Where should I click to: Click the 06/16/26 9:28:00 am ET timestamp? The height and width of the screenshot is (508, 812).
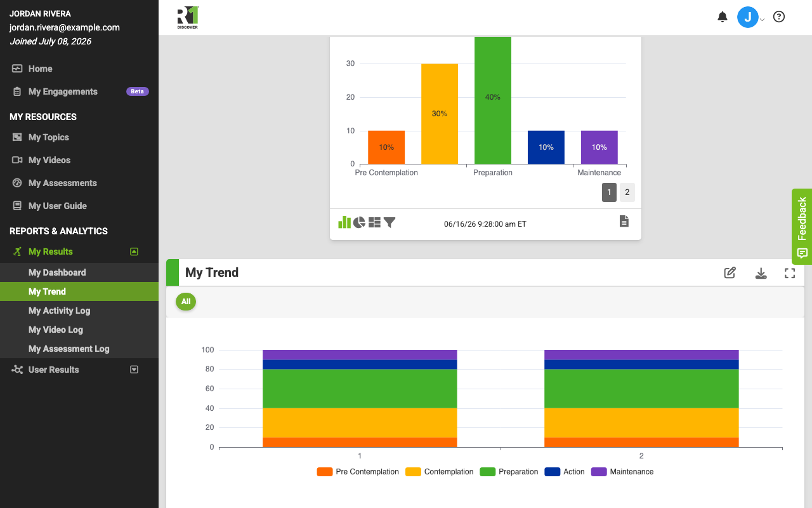[x=485, y=224]
